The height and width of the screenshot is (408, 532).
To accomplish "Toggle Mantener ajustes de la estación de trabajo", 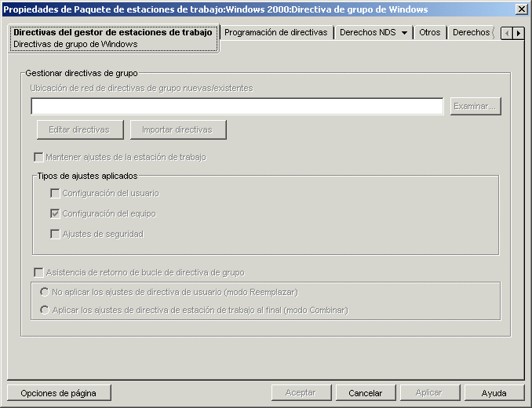I will coord(38,158).
